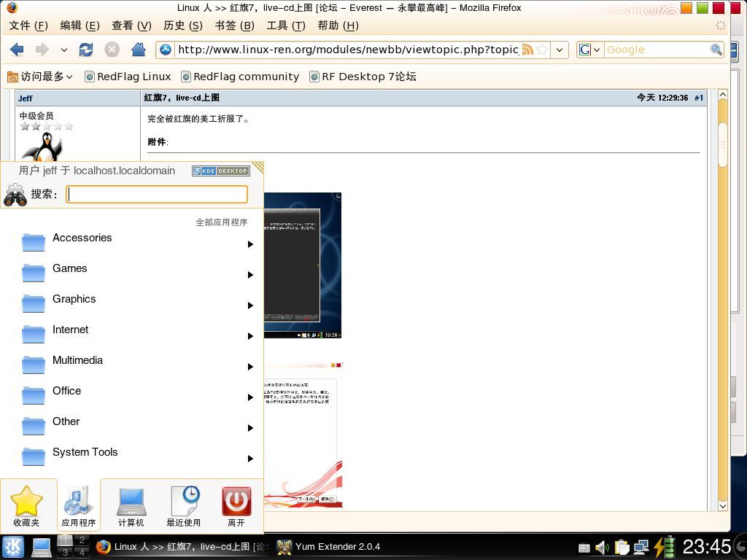
Task: Click the Google search magnifier icon
Action: (x=716, y=50)
